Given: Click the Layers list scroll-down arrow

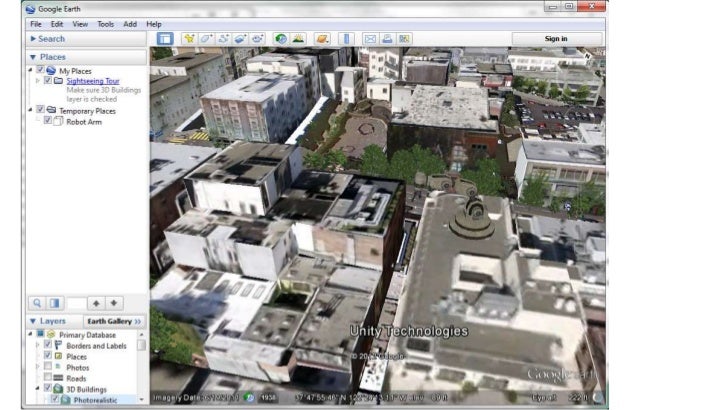Looking at the screenshot, I should coord(141,399).
